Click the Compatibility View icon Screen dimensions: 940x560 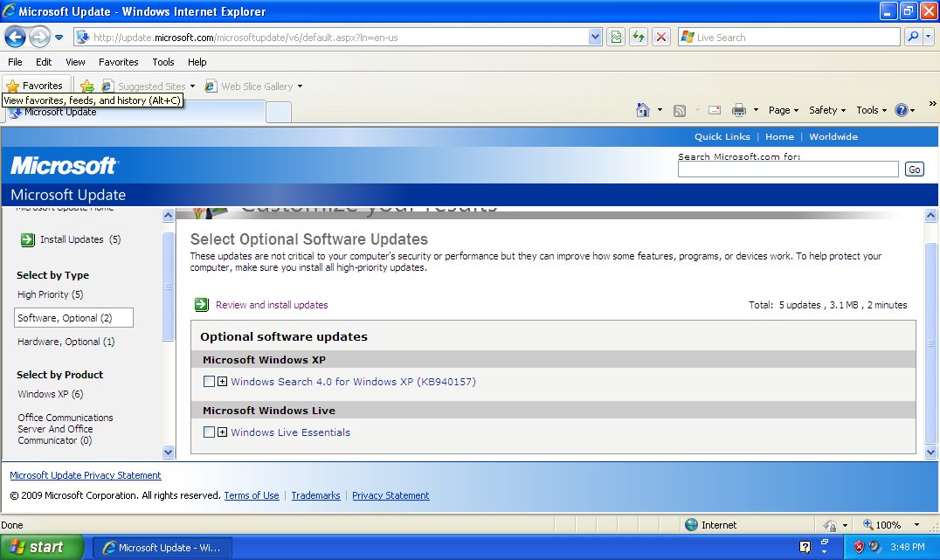coord(616,38)
